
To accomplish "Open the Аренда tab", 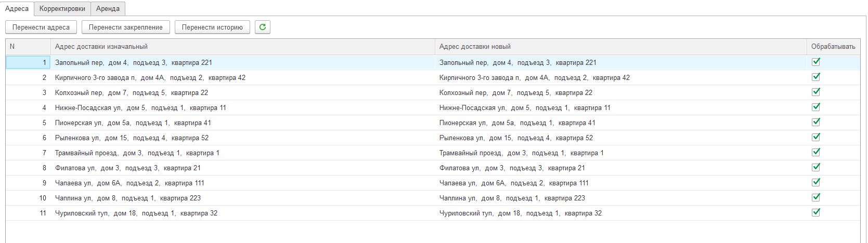I will [x=108, y=9].
